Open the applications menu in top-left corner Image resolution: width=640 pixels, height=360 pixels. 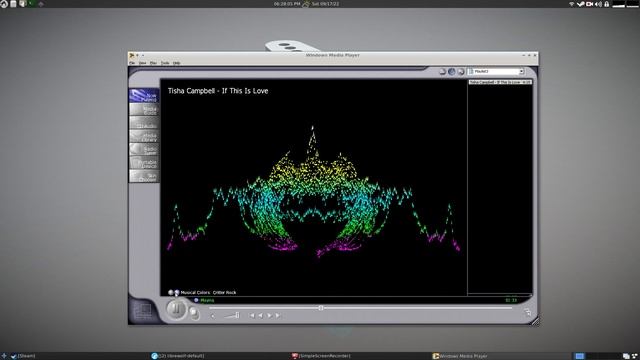point(4,4)
